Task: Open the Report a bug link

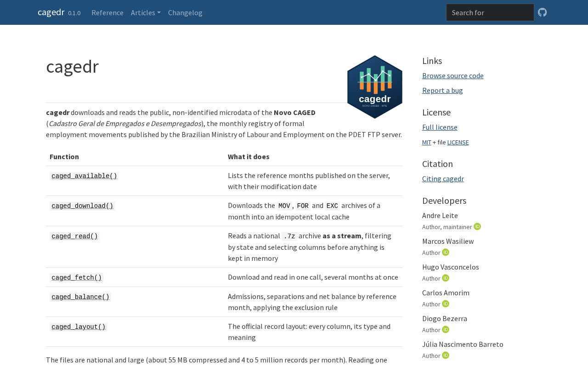Action: click(x=442, y=90)
